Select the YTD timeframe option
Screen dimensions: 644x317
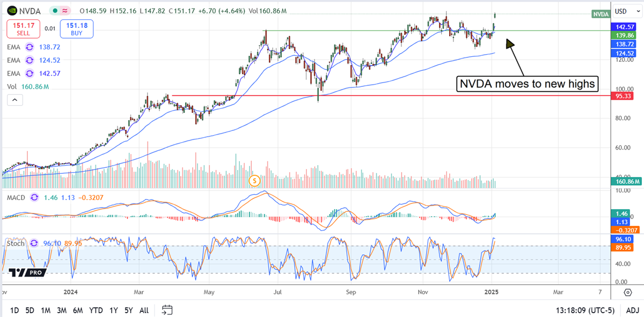click(97, 310)
